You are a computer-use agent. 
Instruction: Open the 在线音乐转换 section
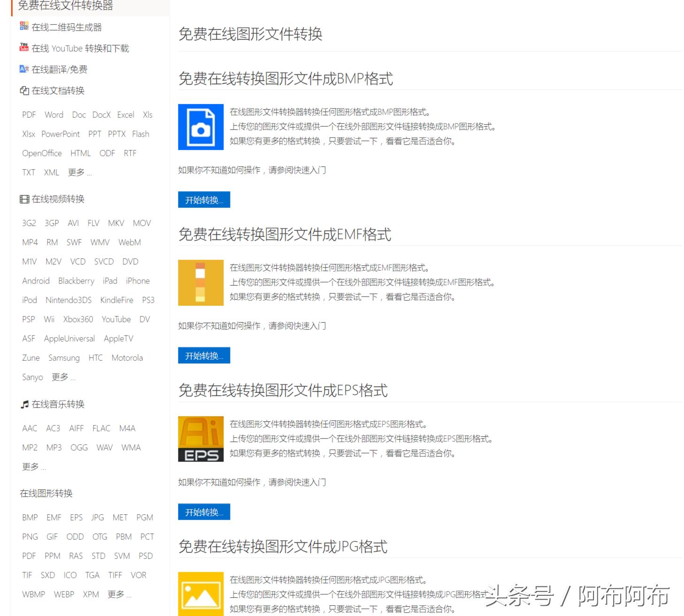tap(57, 404)
